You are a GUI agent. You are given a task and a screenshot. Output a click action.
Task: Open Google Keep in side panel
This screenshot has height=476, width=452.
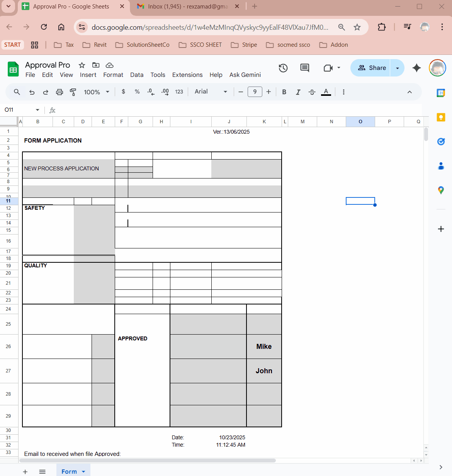441,117
